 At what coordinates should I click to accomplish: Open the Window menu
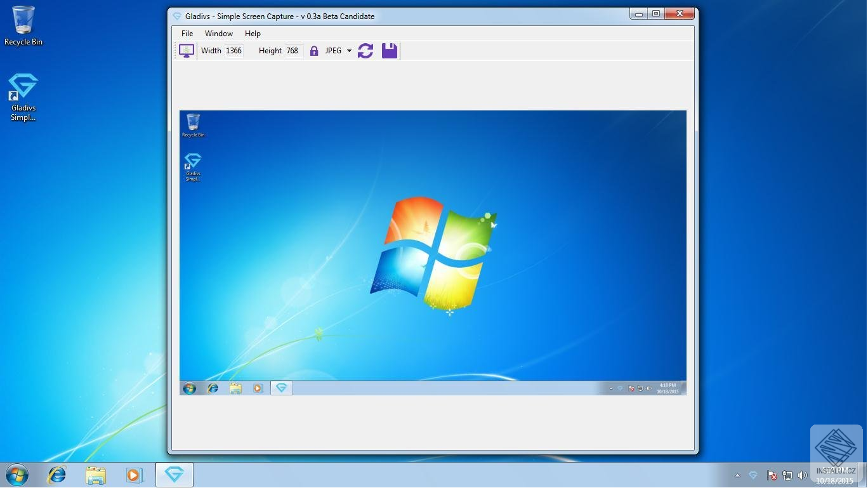click(x=218, y=33)
